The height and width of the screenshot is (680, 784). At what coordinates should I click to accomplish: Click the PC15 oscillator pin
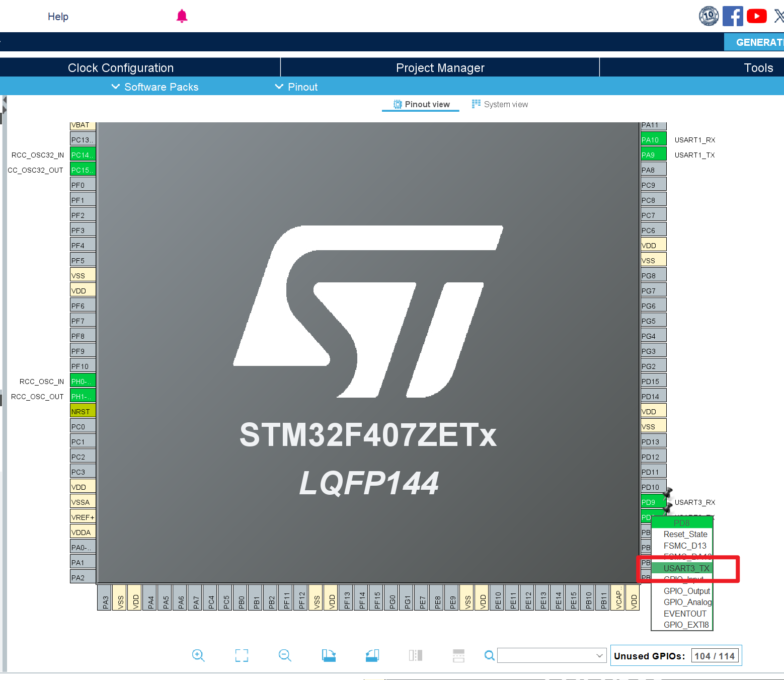pyautogui.click(x=83, y=170)
